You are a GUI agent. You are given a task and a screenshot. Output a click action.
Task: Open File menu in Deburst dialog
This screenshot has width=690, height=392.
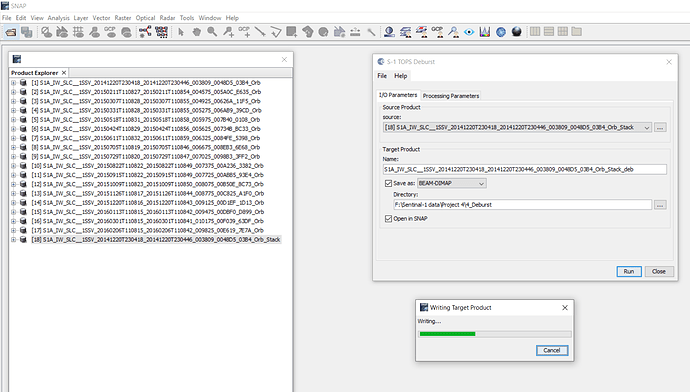pos(382,76)
